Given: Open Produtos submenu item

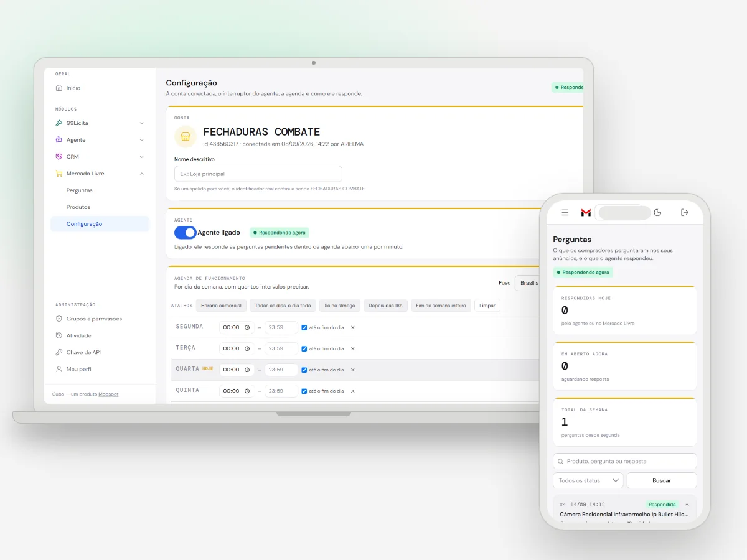Looking at the screenshot, I should [78, 207].
